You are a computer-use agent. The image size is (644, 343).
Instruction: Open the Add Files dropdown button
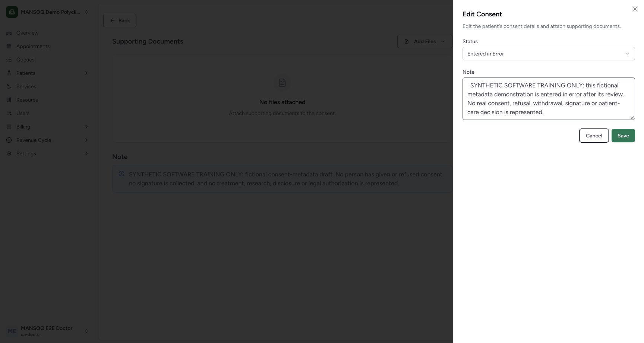pos(425,41)
